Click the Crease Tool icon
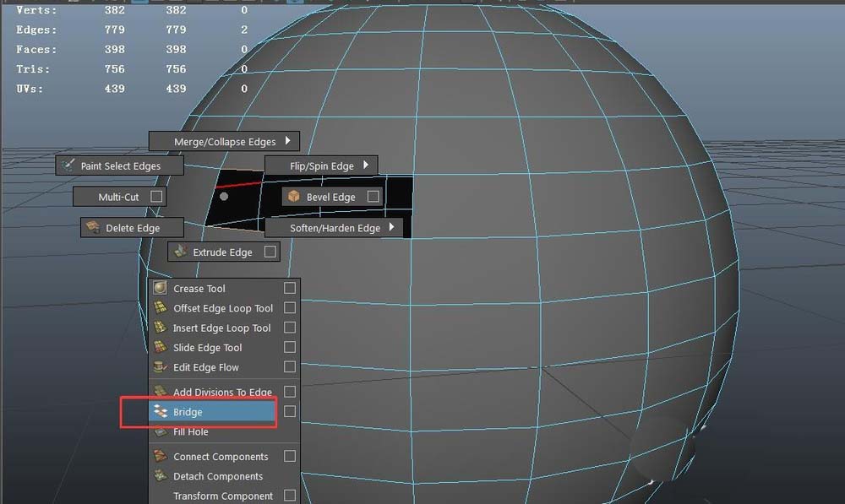Viewport: 845px width, 504px height. (160, 288)
